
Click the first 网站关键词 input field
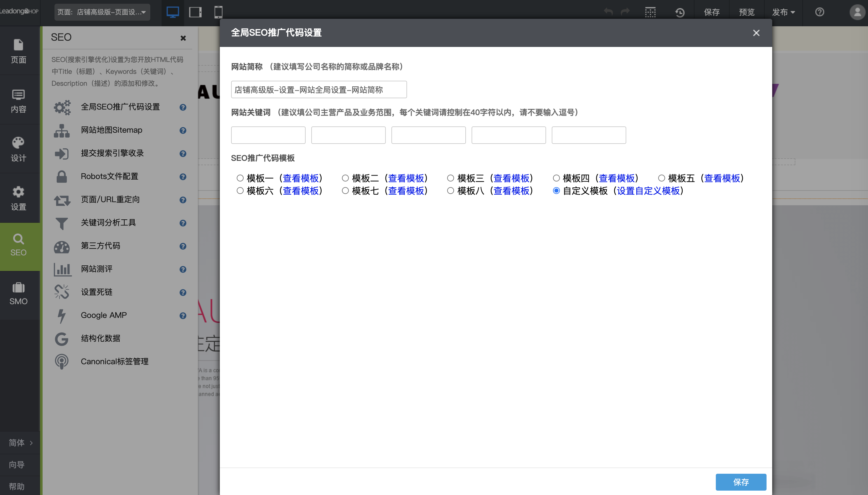point(268,135)
